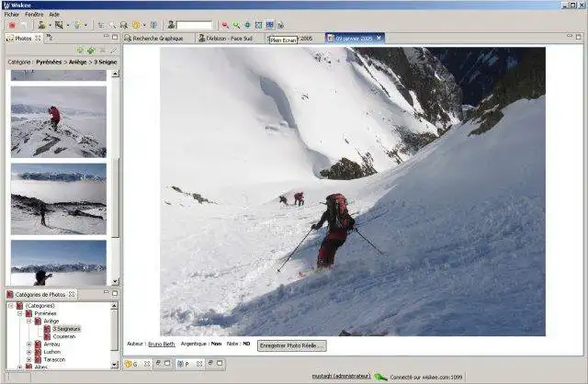Image resolution: width=588 pixels, height=384 pixels.
Task: Click the pencil edit icon in Photos panel
Action: [x=113, y=50]
